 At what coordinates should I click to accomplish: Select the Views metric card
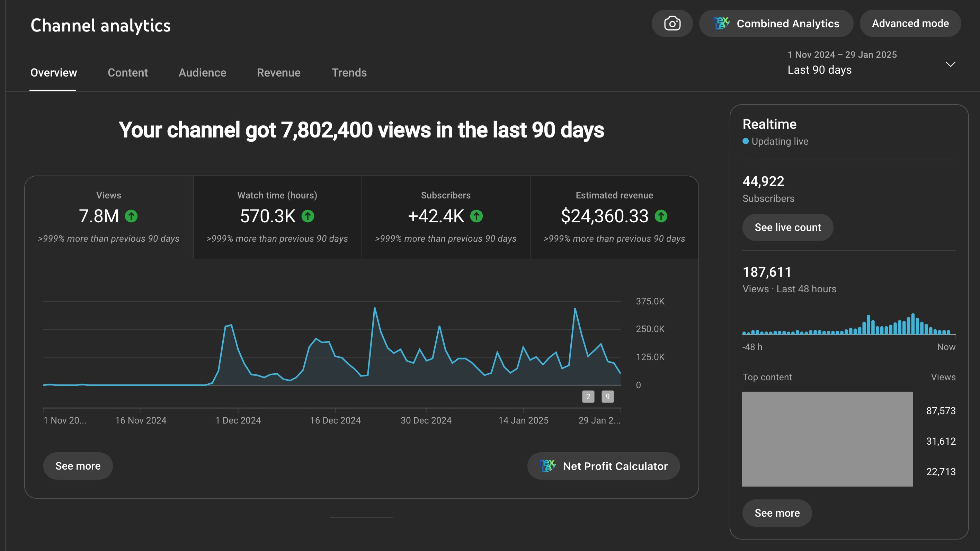(109, 217)
